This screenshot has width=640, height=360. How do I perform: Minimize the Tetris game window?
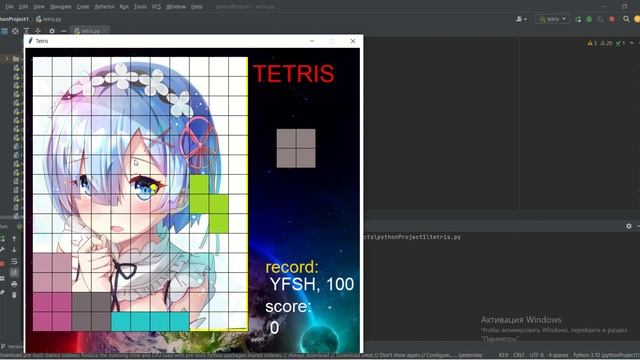pos(312,41)
